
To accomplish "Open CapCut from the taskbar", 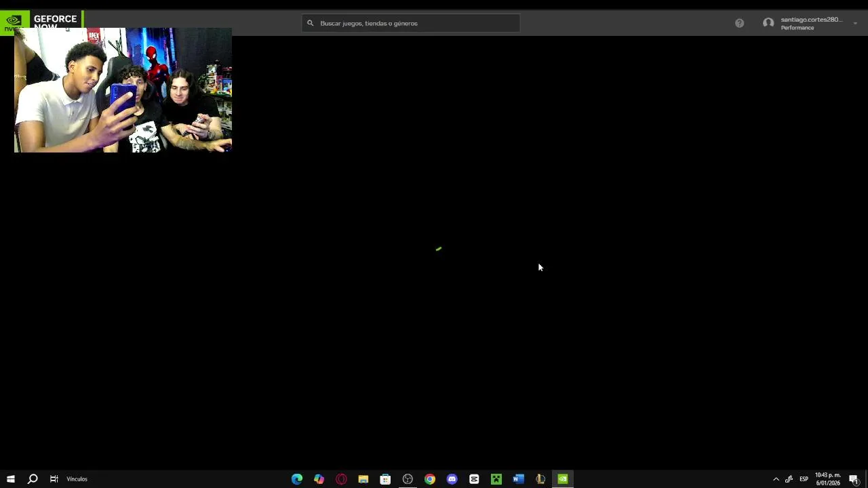I will point(474,479).
